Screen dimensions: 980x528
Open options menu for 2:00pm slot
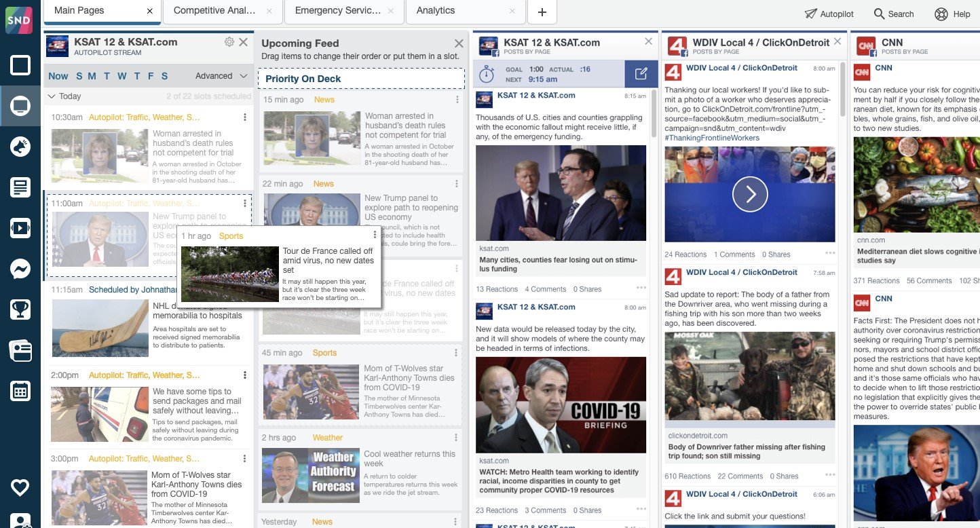245,375
